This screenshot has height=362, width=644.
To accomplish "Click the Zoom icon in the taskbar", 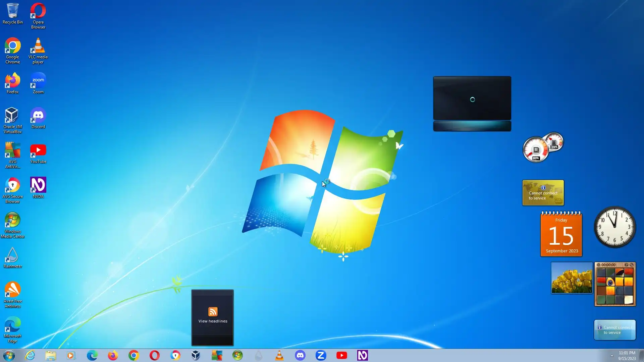I will coord(321,355).
